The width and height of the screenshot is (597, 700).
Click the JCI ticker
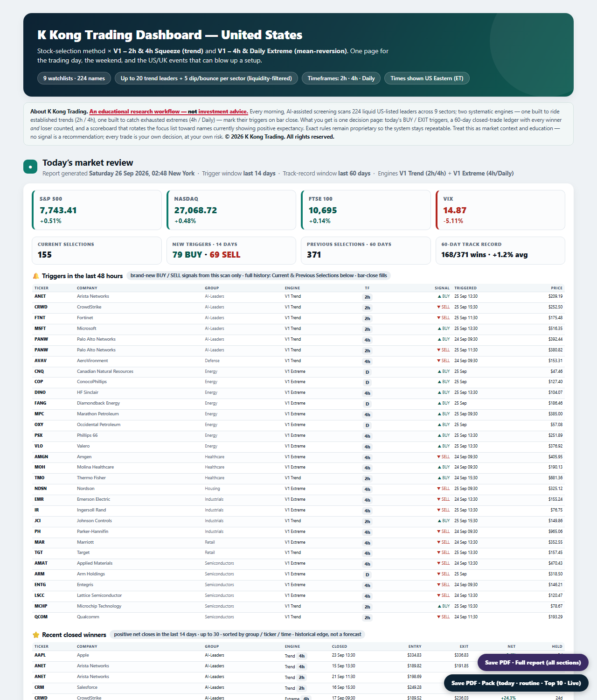(37, 521)
